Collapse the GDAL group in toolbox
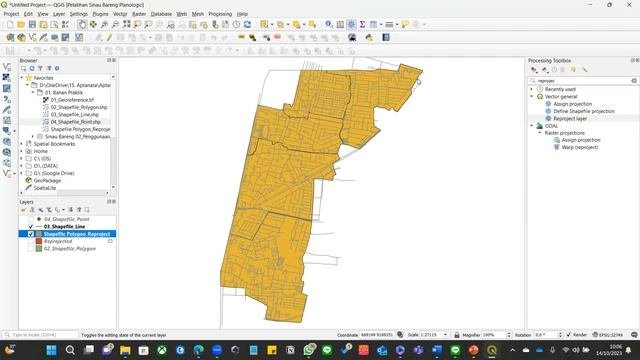The height and width of the screenshot is (360, 640). click(532, 126)
